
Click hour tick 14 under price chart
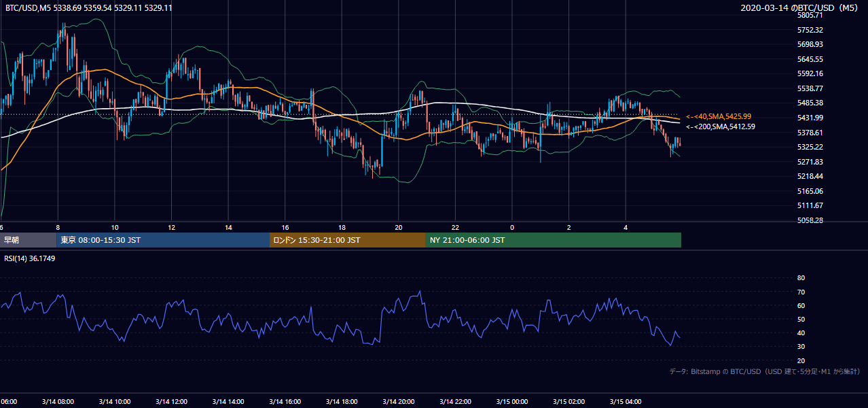click(x=228, y=227)
